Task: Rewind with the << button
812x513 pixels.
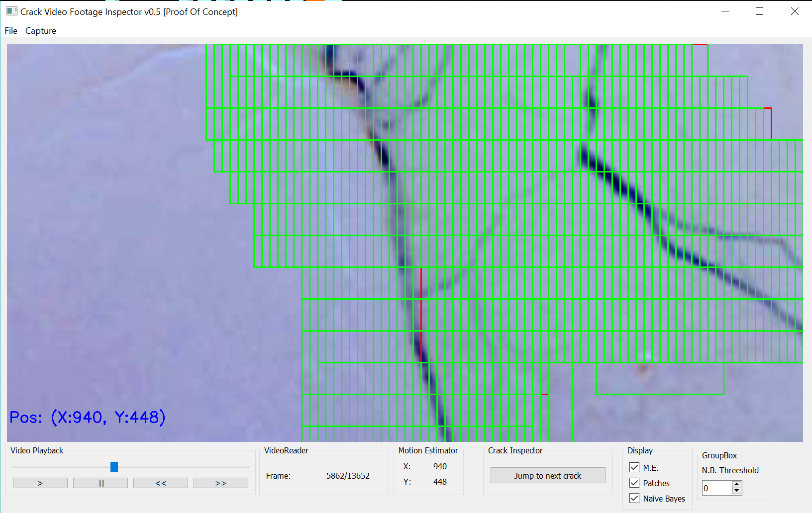Action: point(161,483)
